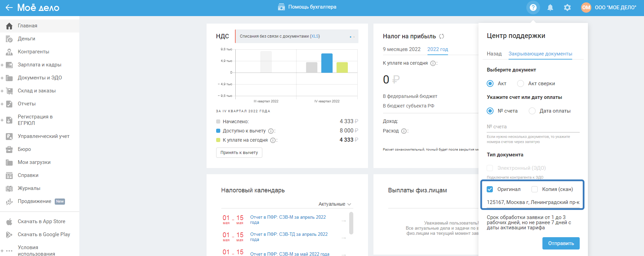Select Дата оплаты radio option
644x256 pixels.
click(532, 111)
